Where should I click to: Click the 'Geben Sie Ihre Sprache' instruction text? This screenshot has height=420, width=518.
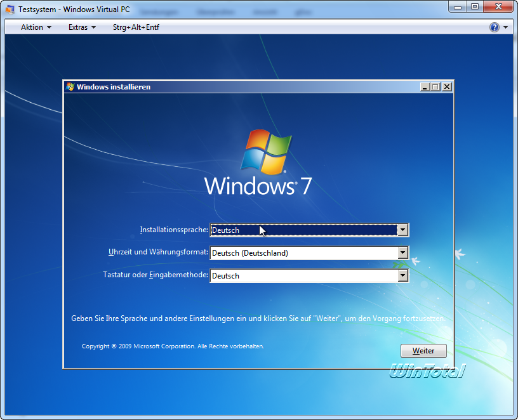(258, 318)
